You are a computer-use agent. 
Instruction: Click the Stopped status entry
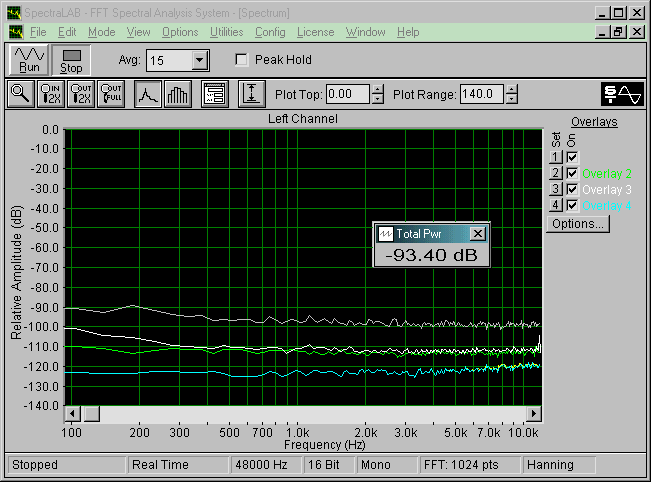point(66,465)
